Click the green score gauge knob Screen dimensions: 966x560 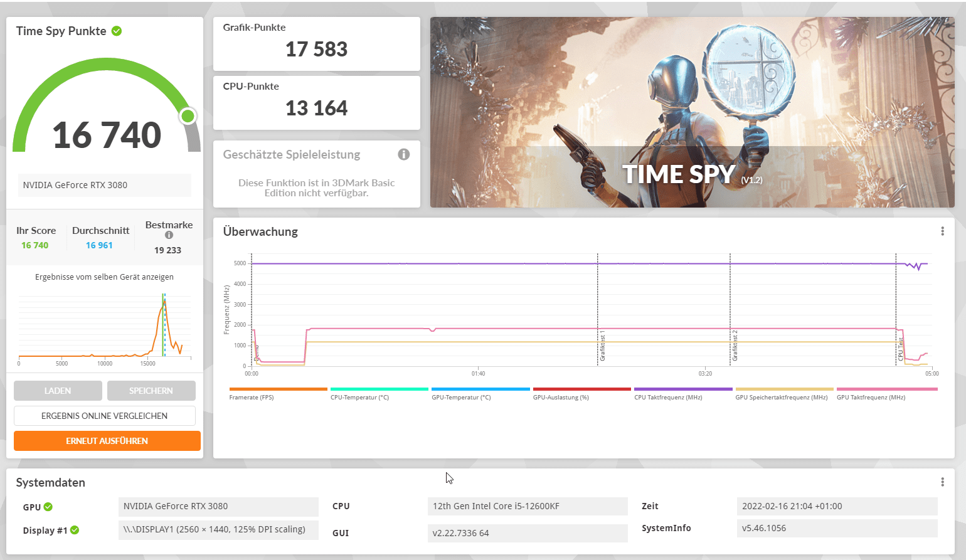click(x=188, y=116)
